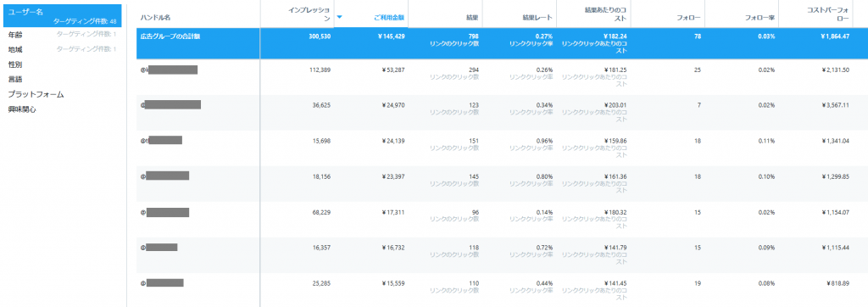Click the 結果 column header
868x307 pixels.
[472, 18]
